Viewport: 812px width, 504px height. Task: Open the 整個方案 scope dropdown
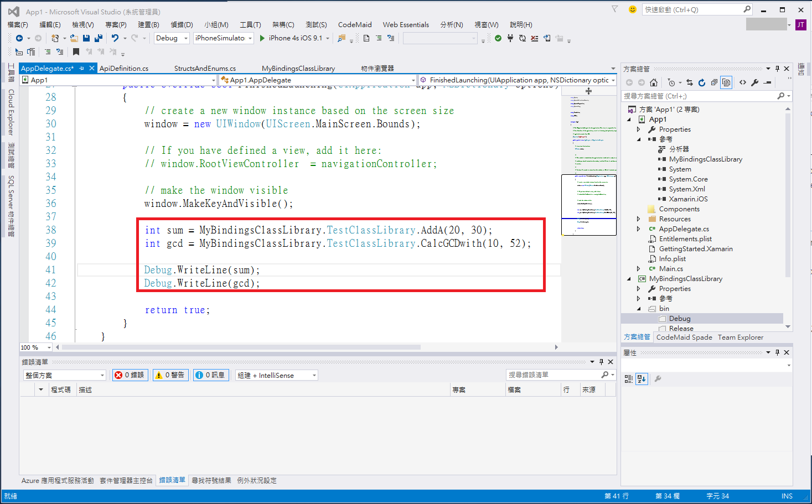[64, 375]
